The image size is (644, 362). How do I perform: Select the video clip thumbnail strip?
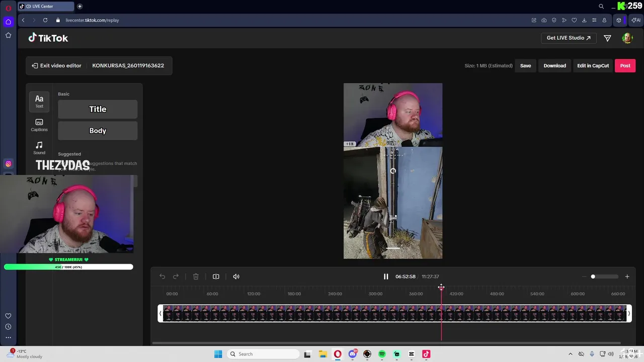click(394, 313)
